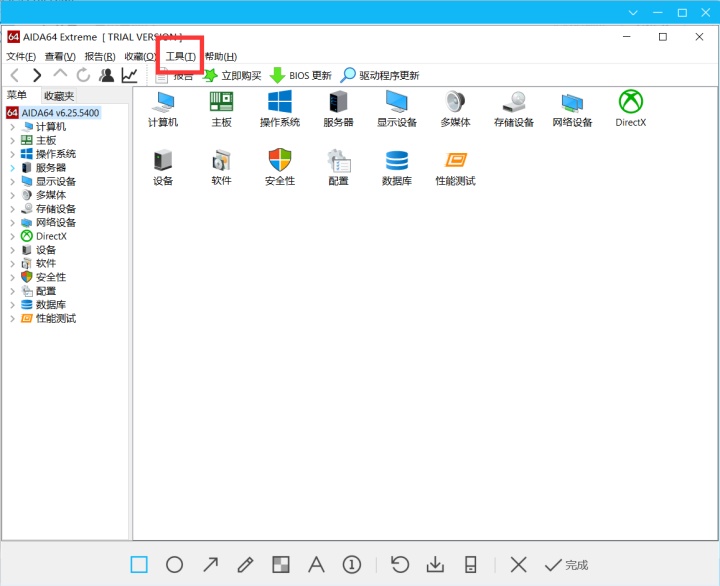Click the 驱动程序更新 driver update button
This screenshot has height=586, width=720.
click(380, 75)
